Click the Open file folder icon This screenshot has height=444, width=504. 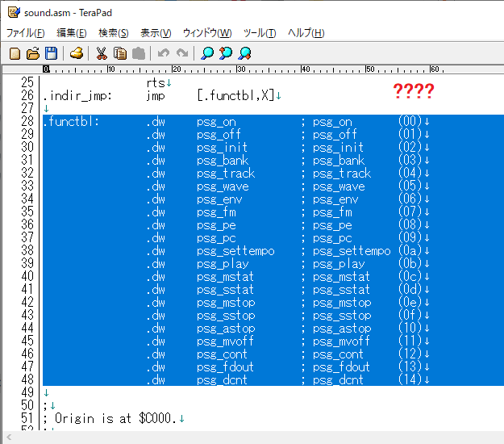click(33, 53)
